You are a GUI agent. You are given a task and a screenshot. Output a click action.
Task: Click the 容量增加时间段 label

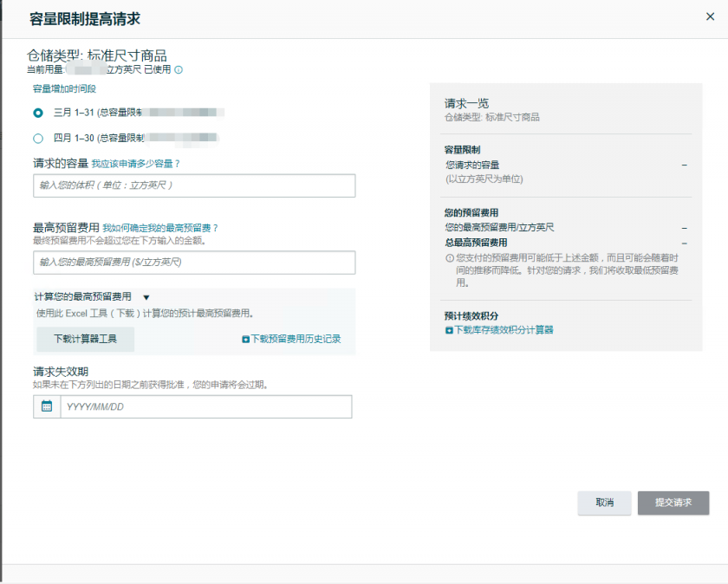[x=64, y=88]
